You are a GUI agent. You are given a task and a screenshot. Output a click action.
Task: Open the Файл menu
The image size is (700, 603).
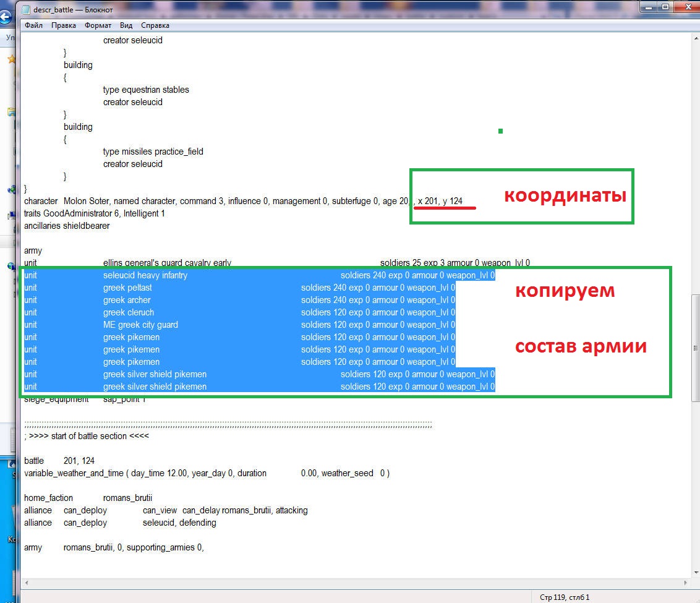tap(34, 25)
